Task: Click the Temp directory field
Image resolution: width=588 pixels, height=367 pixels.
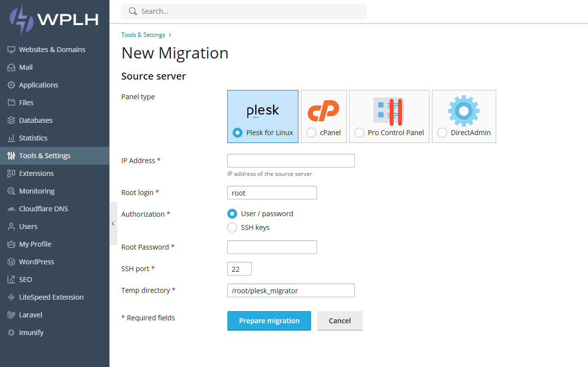Action: coord(291,290)
